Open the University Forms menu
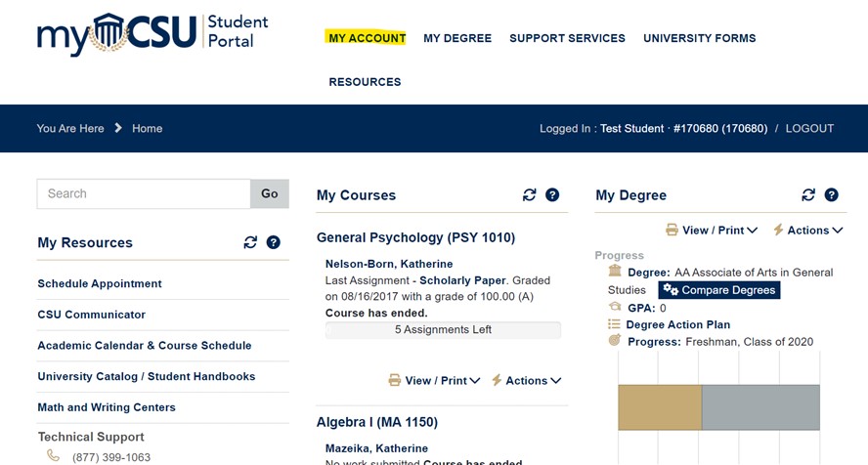This screenshot has width=868, height=465. [x=699, y=38]
